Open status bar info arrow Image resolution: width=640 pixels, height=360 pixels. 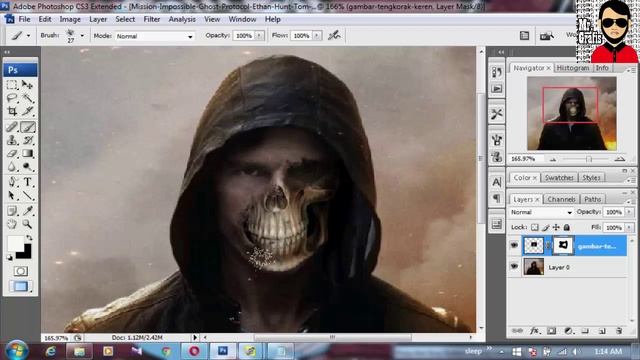(195, 338)
